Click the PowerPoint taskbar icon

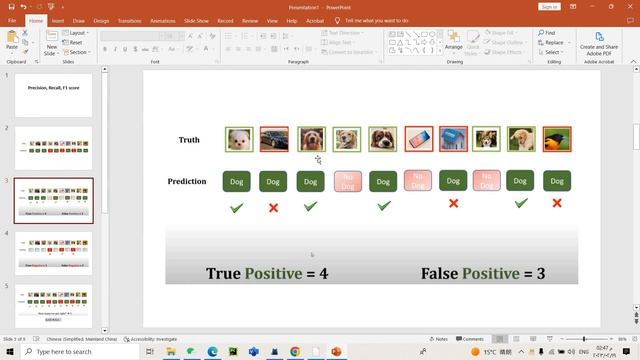click(336, 351)
